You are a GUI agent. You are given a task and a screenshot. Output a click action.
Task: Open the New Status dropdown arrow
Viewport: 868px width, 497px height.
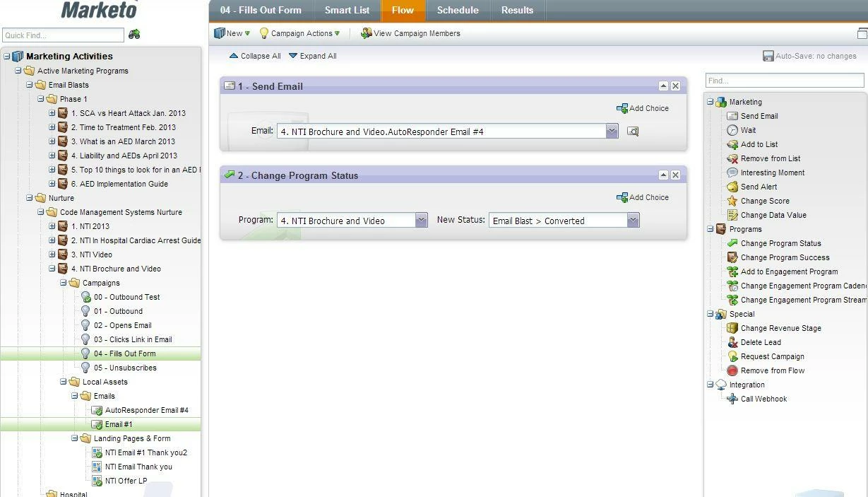[x=633, y=221]
